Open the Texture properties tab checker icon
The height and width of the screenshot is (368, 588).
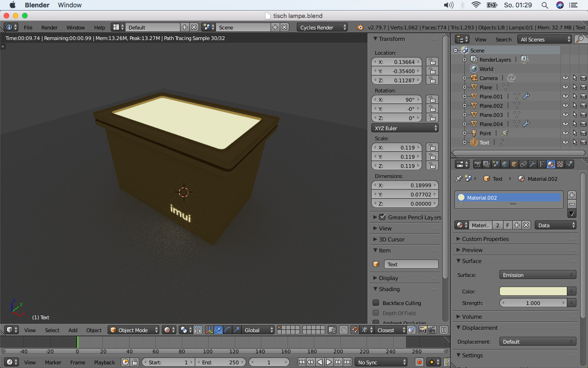pyautogui.click(x=560, y=164)
